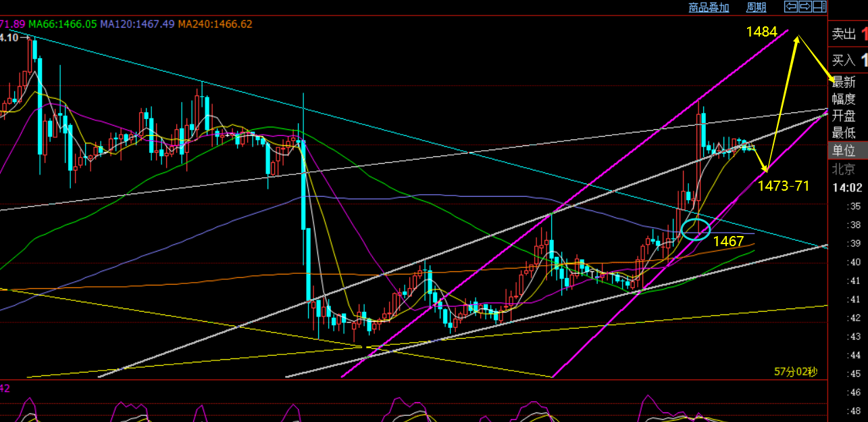The height and width of the screenshot is (422, 868).
Task: Click the 北京 time zone label
Action: [x=844, y=169]
